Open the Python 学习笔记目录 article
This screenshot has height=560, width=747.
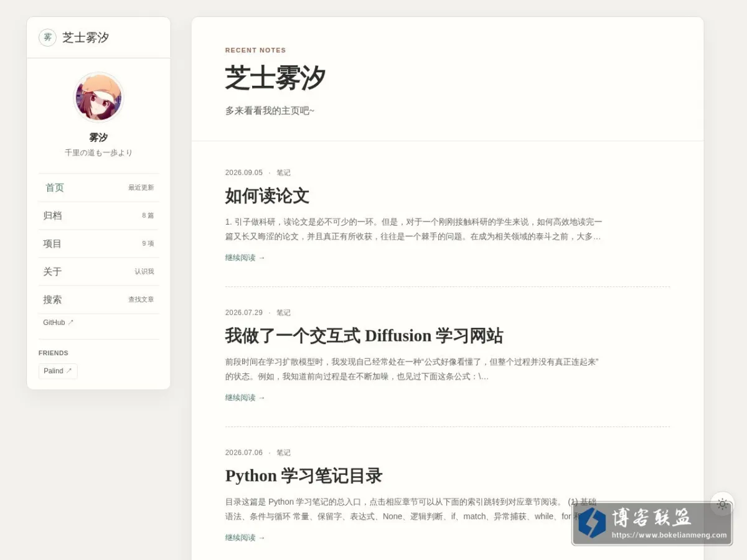click(304, 476)
